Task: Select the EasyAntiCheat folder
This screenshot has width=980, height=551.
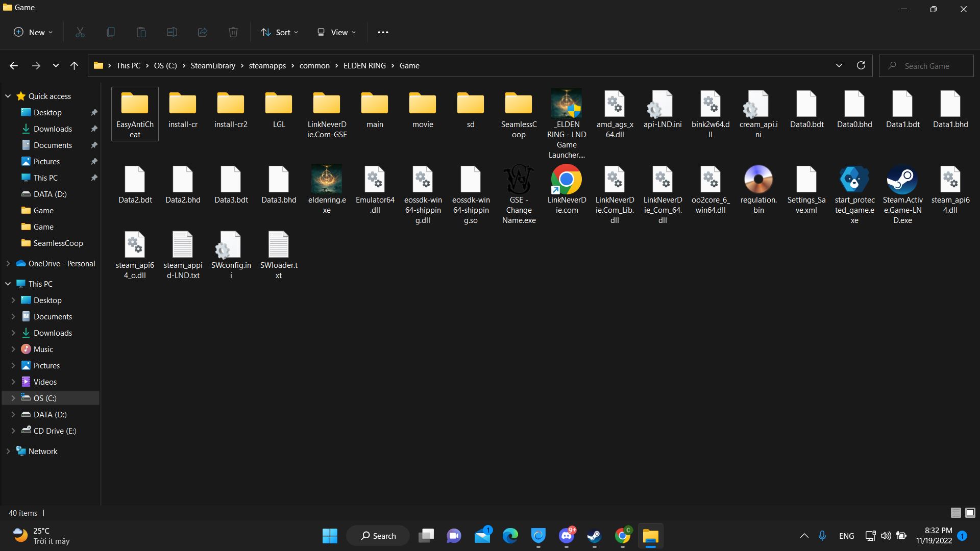Action: click(135, 114)
